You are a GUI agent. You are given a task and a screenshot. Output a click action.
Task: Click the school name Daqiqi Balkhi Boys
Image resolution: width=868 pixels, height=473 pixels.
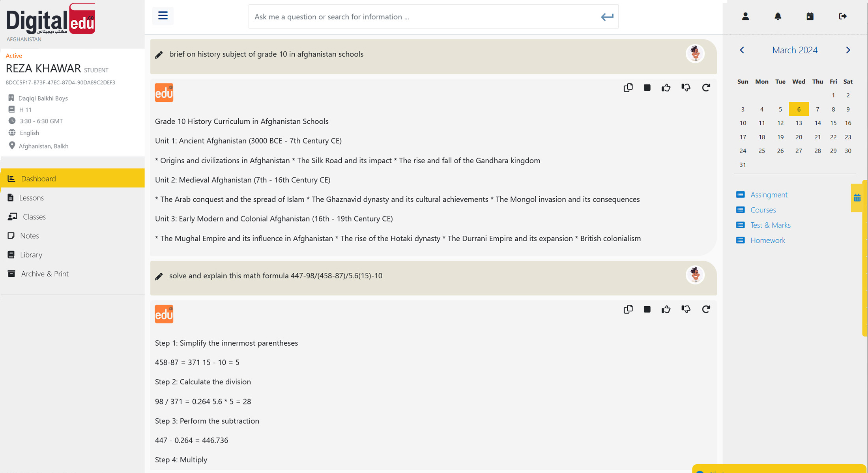(43, 98)
